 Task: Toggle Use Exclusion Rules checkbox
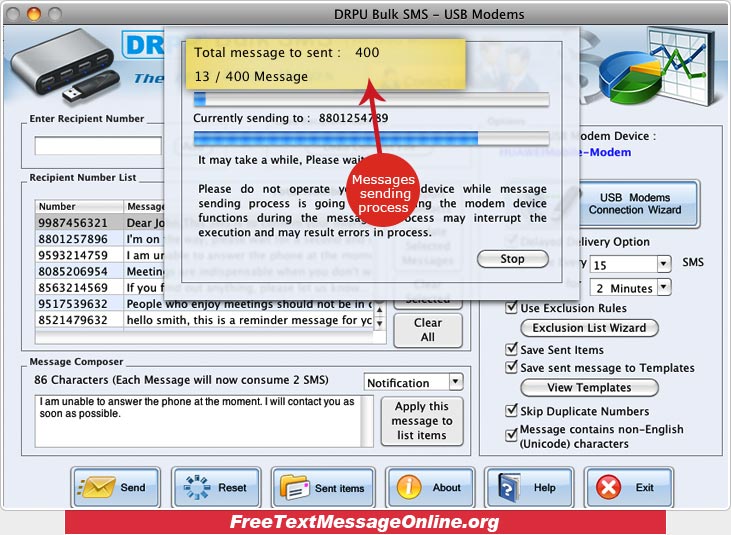coord(511,308)
